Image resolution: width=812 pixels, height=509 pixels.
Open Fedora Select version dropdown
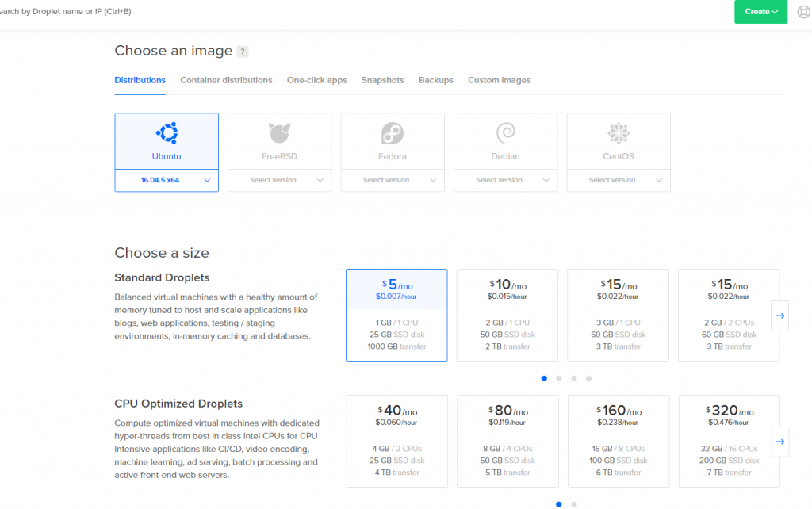tap(393, 180)
